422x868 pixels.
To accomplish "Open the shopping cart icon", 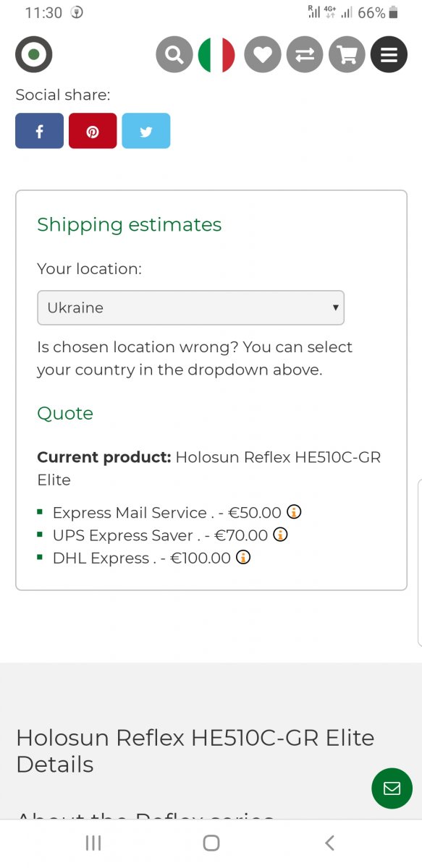I will coord(347,54).
